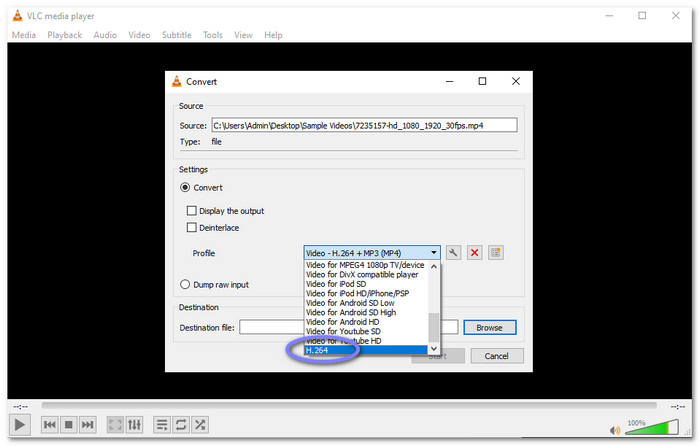This screenshot has width=700, height=446.
Task: Click the Play button in VLC controls
Action: click(x=20, y=425)
